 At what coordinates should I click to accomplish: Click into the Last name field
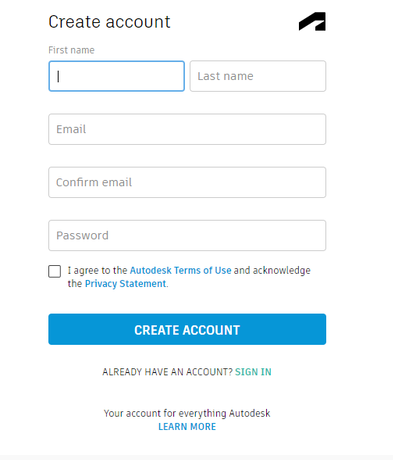coord(258,76)
